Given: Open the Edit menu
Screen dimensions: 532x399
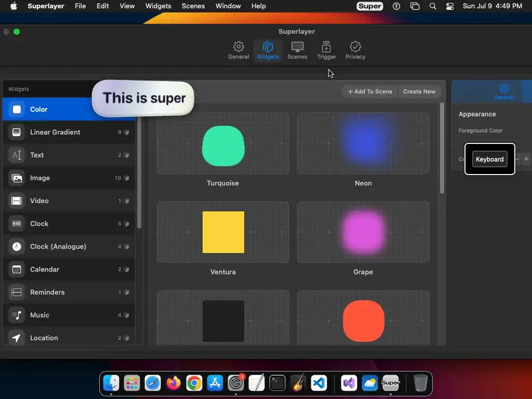Looking at the screenshot, I should (x=102, y=6).
